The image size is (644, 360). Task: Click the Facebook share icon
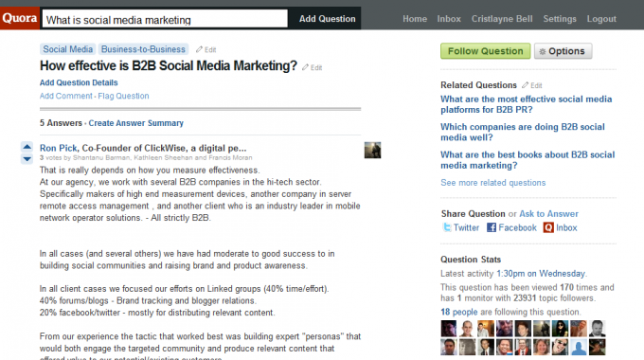(x=492, y=227)
